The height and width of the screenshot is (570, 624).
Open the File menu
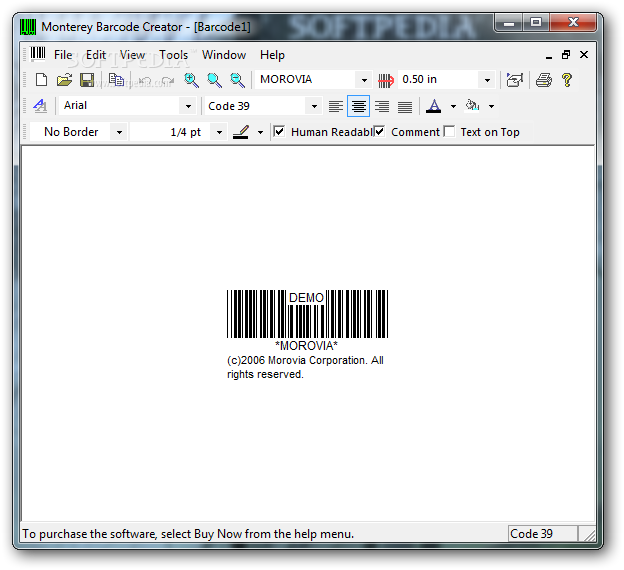click(x=63, y=55)
